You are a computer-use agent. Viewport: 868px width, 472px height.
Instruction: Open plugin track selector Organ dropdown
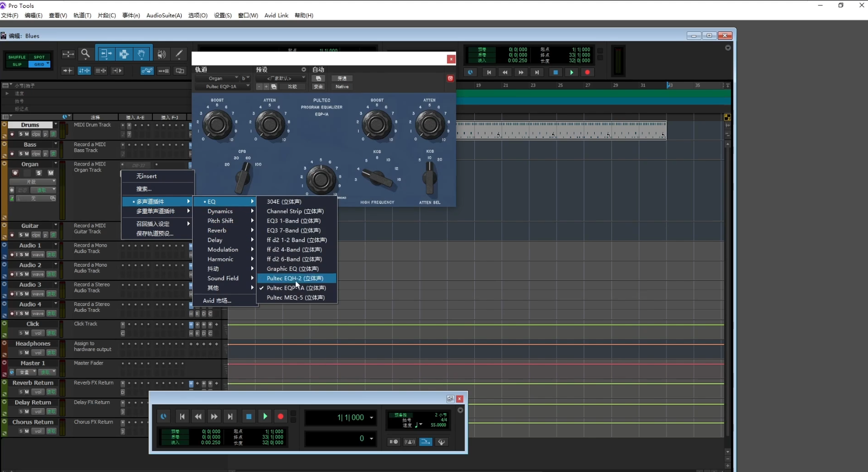[216, 78]
